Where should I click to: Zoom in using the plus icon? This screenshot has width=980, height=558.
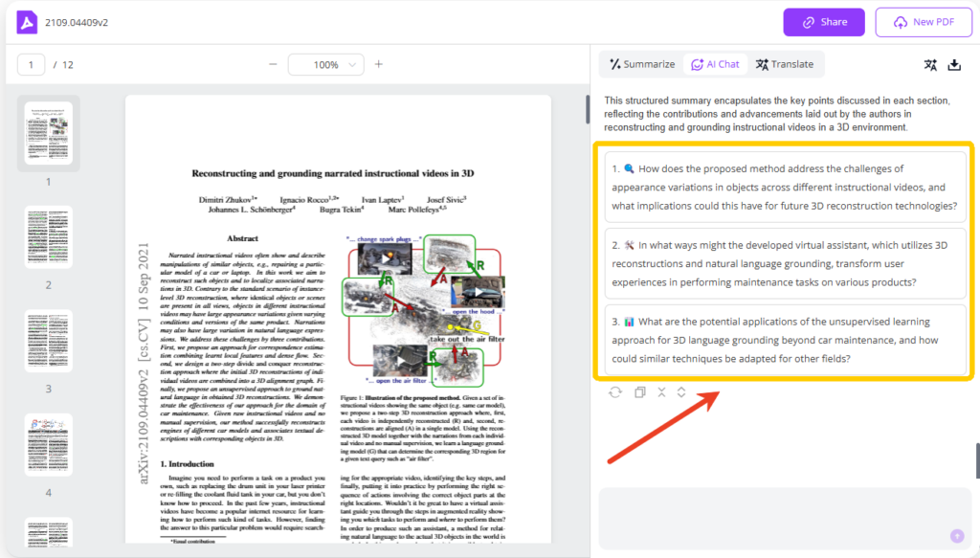[378, 63]
